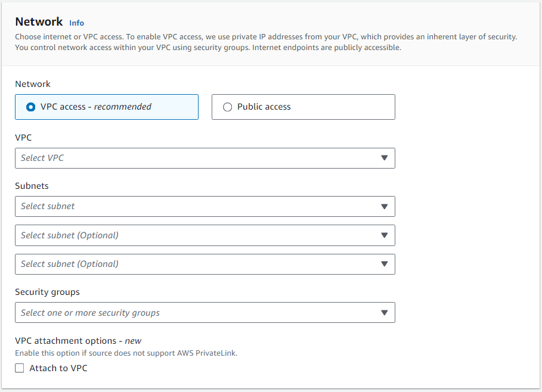This screenshot has height=392, width=542.
Task: Open the Select VPC dropdown
Action: coord(197,158)
